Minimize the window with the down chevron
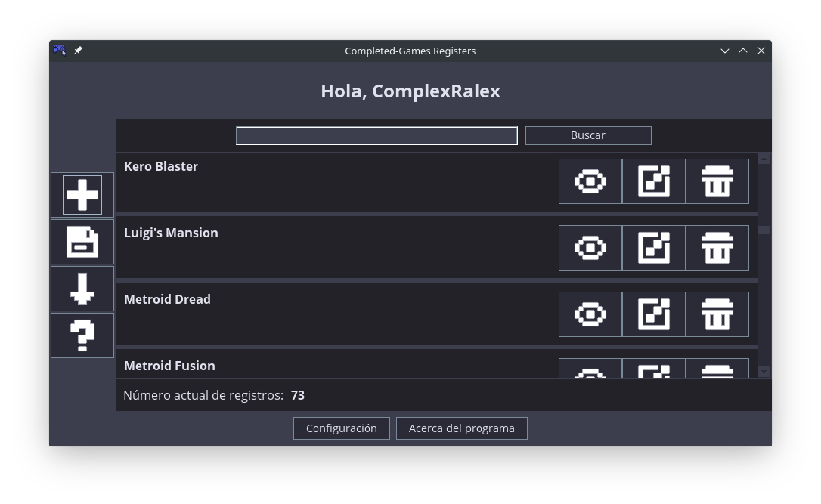 pos(725,51)
